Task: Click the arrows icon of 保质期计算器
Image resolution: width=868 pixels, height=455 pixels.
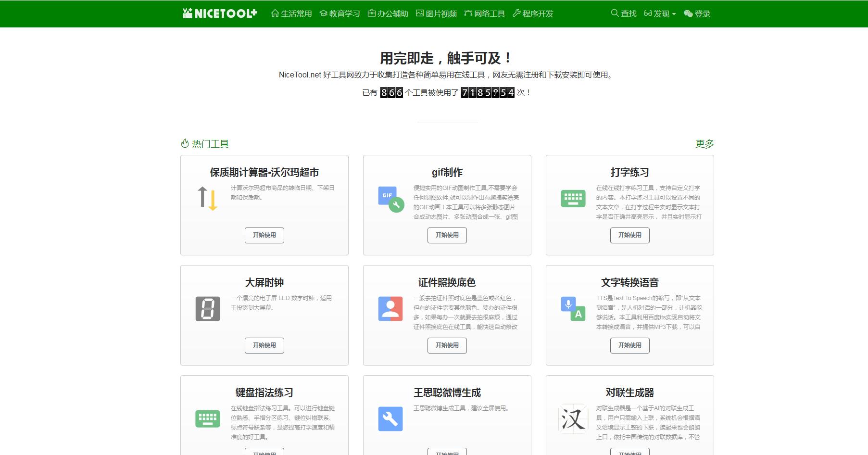Action: coord(207,199)
